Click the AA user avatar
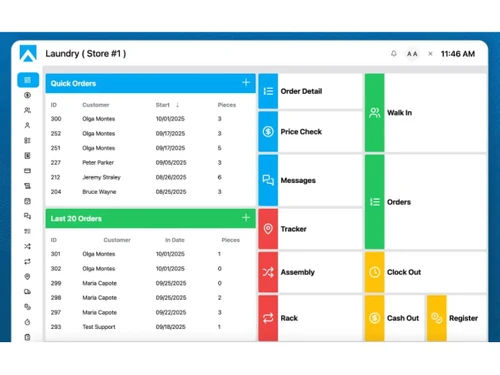 tap(412, 54)
